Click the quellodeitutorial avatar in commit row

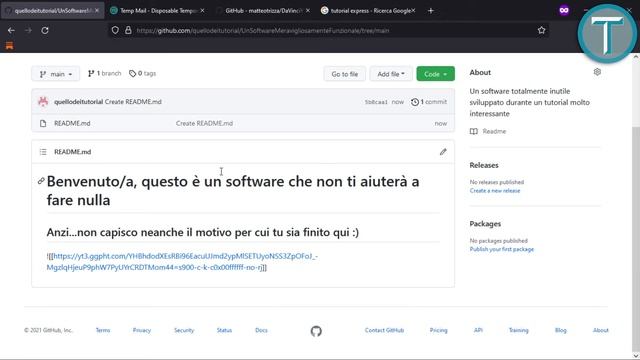tap(43, 102)
